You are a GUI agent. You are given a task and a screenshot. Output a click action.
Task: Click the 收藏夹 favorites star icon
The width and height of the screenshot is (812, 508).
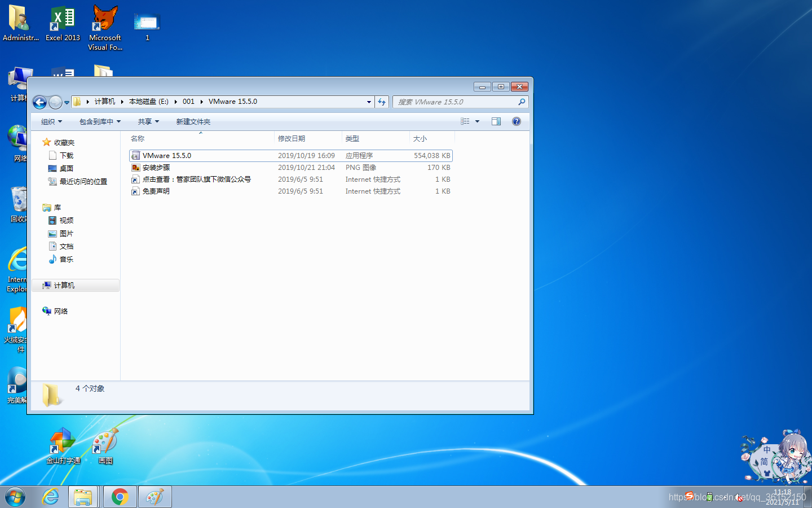click(x=47, y=142)
